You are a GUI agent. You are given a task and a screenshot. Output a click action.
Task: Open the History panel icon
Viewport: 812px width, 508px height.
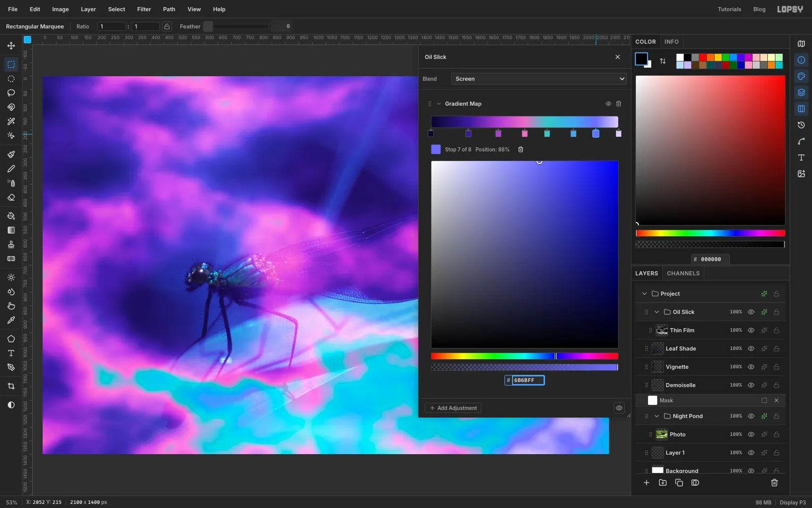point(801,125)
